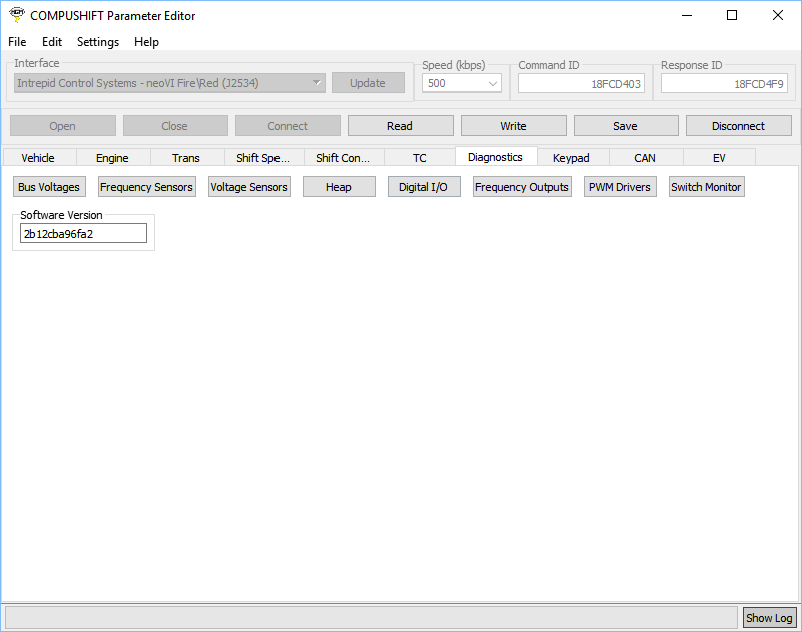The image size is (802, 632).
Task: Select the Bus Voltages diagnostics button
Action: [x=49, y=187]
